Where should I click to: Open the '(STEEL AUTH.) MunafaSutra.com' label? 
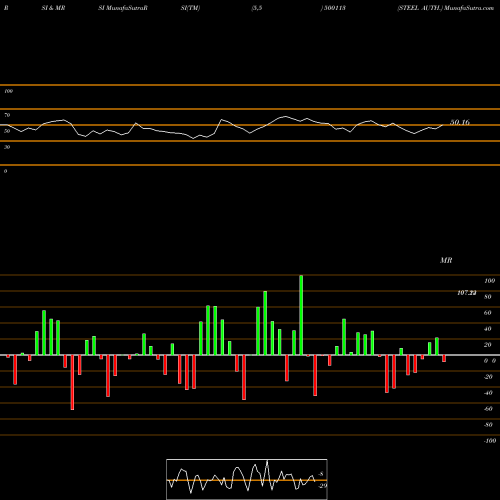pos(445,8)
